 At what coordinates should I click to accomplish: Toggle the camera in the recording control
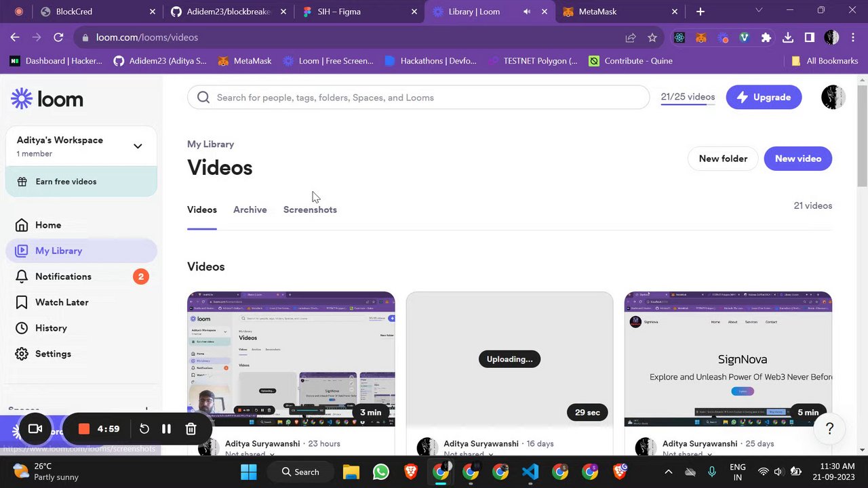tap(35, 429)
